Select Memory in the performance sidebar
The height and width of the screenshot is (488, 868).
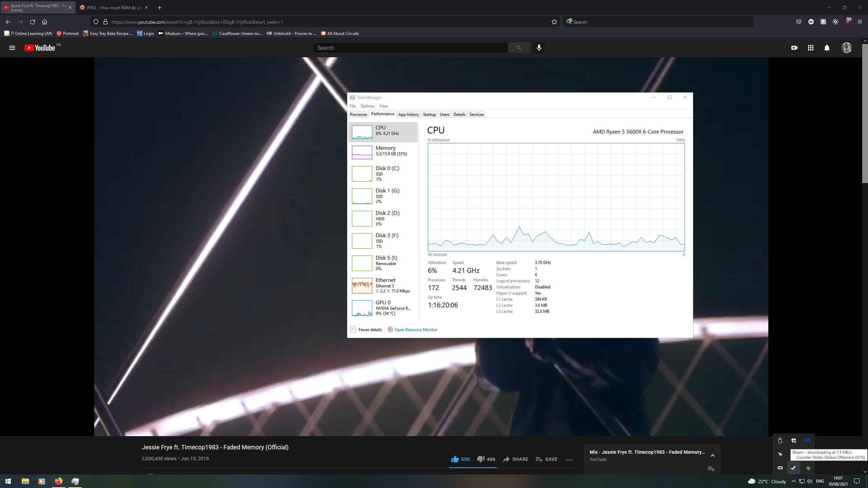[383, 152]
